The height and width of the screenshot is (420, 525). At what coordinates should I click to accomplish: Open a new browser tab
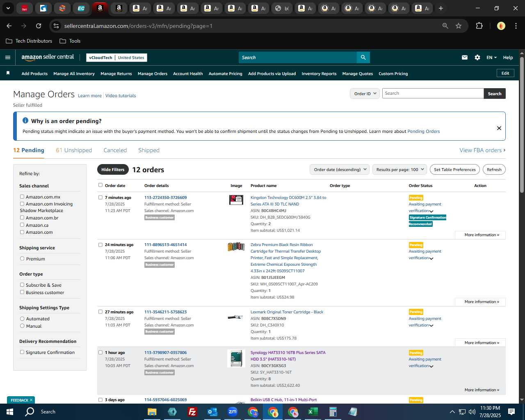tap(441, 8)
